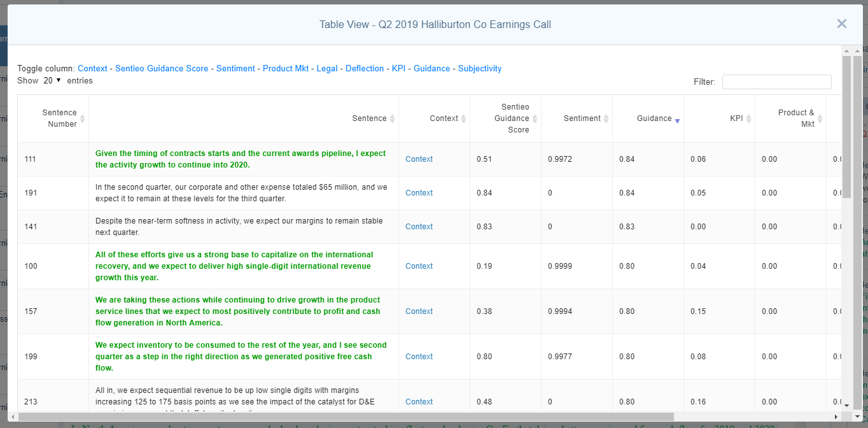
Task: Click Sentiment value 0.9977 in row 199
Action: [560, 357]
